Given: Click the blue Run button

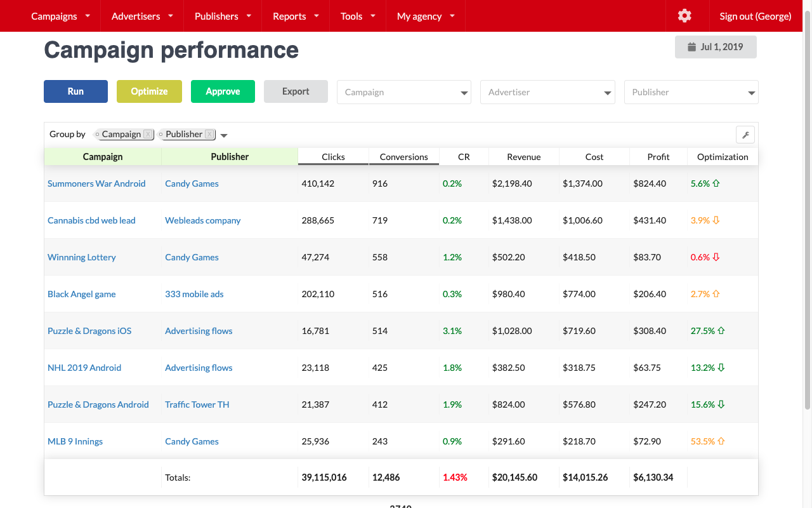Looking at the screenshot, I should pyautogui.click(x=75, y=91).
